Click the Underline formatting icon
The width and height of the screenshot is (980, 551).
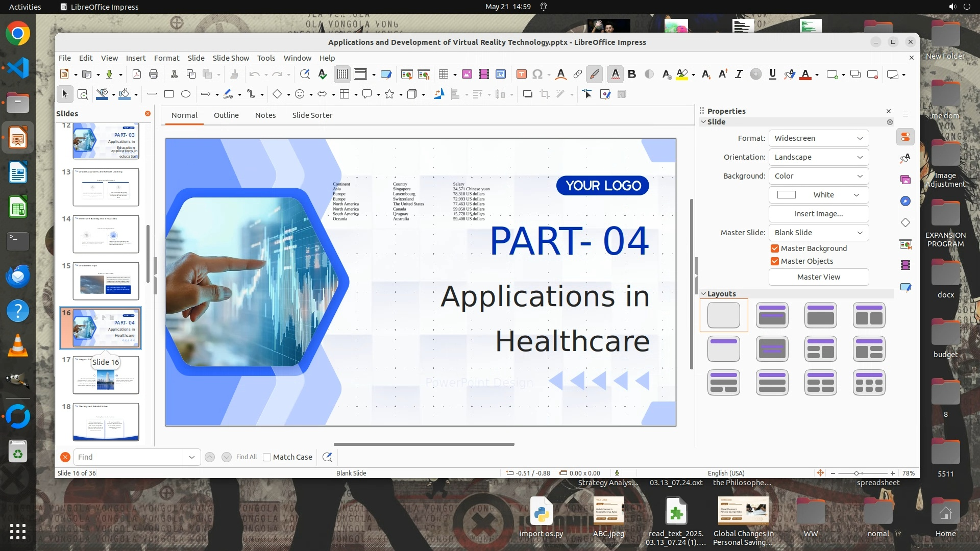(772, 74)
